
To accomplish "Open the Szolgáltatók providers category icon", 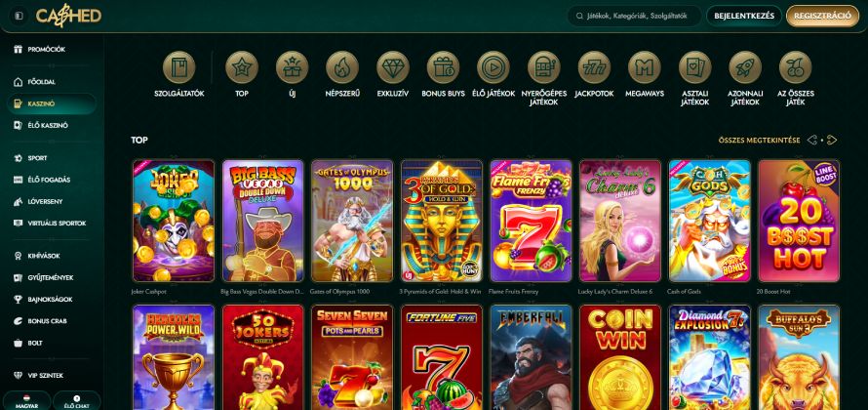I will coord(178,67).
